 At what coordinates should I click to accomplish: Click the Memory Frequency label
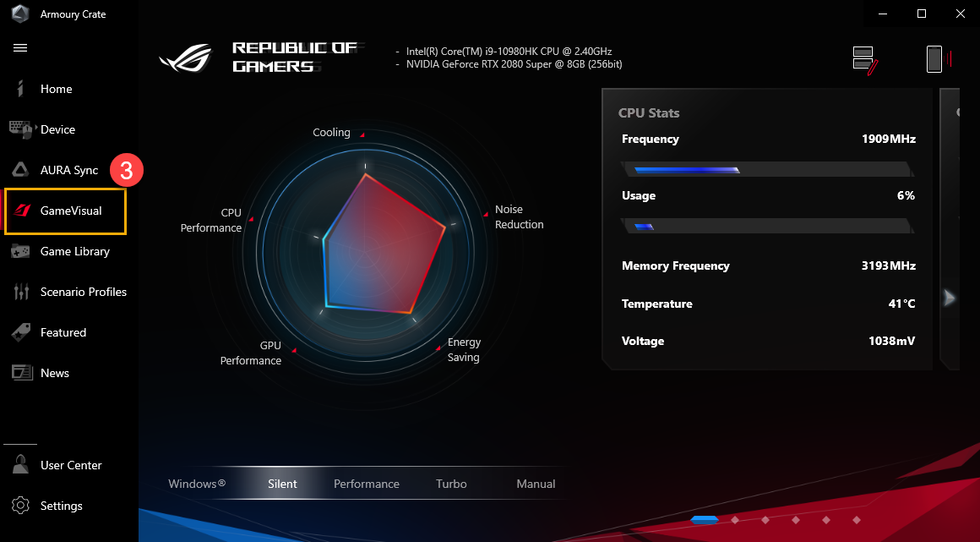(x=676, y=266)
